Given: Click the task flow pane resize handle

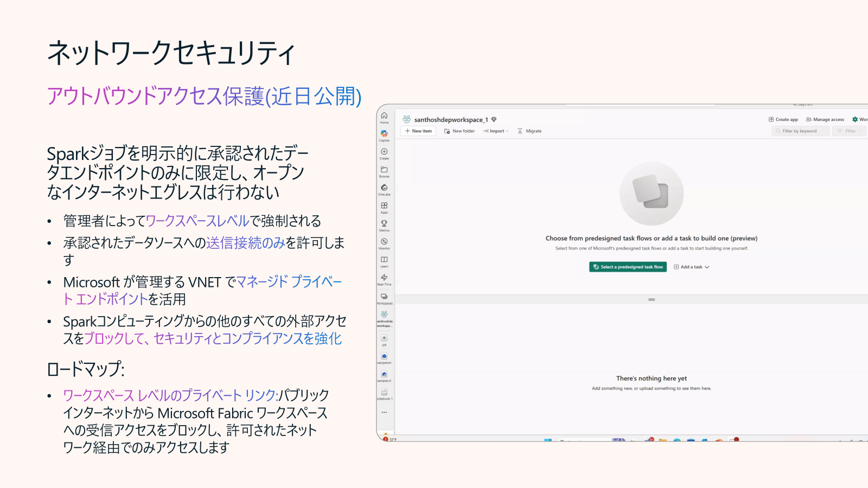Looking at the screenshot, I should 652,299.
